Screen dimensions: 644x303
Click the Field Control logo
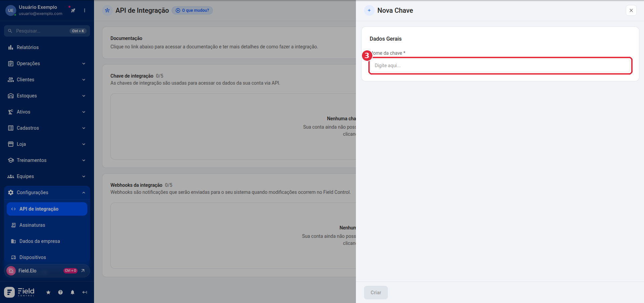pyautogui.click(x=19, y=292)
